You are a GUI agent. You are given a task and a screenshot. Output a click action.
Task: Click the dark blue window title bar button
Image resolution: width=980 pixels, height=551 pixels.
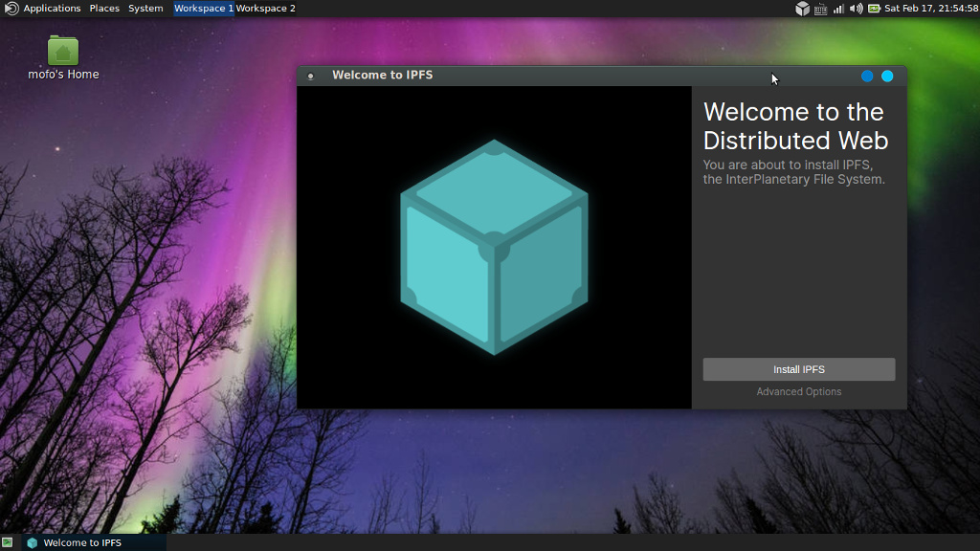[867, 76]
